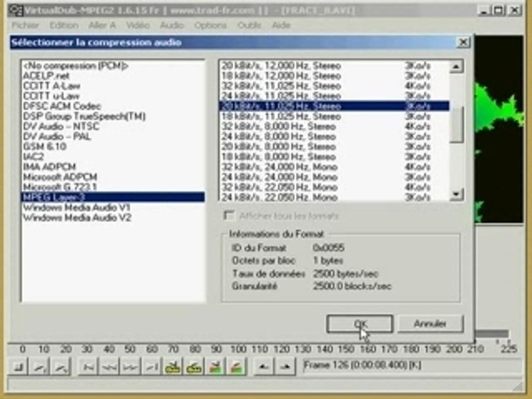
Task: Click the Stop playback button in toolbar
Action: pyautogui.click(x=19, y=367)
